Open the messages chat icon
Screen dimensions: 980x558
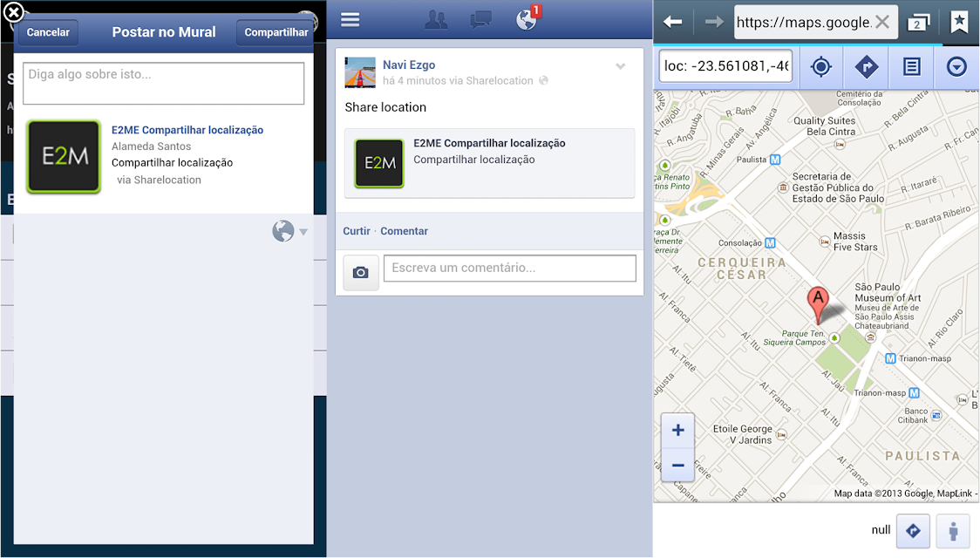(x=480, y=20)
